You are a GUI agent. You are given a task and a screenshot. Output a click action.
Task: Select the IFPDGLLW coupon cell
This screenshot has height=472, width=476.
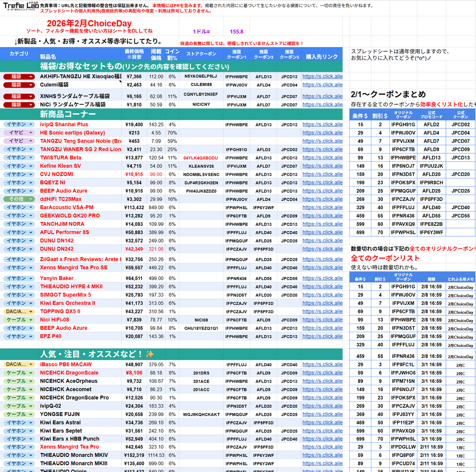403,447
